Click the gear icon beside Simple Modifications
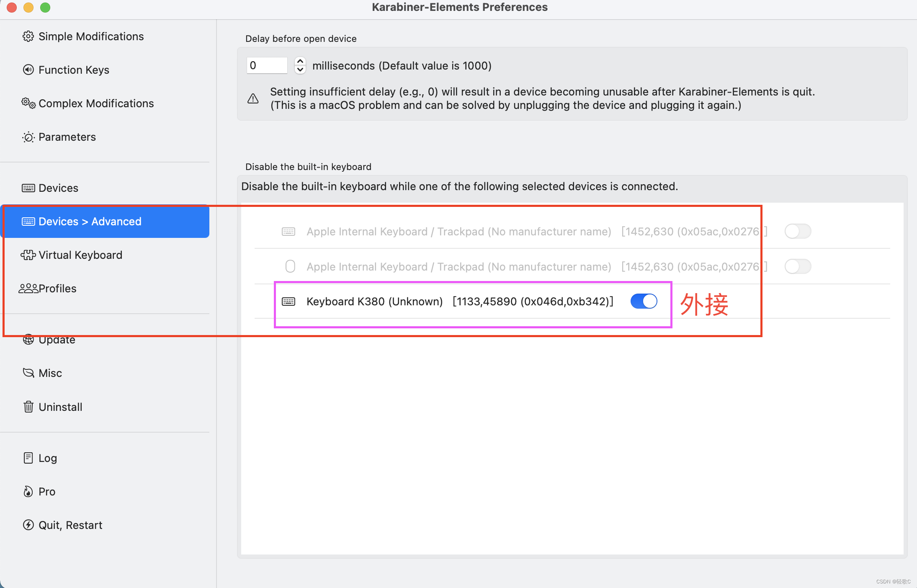 28,36
